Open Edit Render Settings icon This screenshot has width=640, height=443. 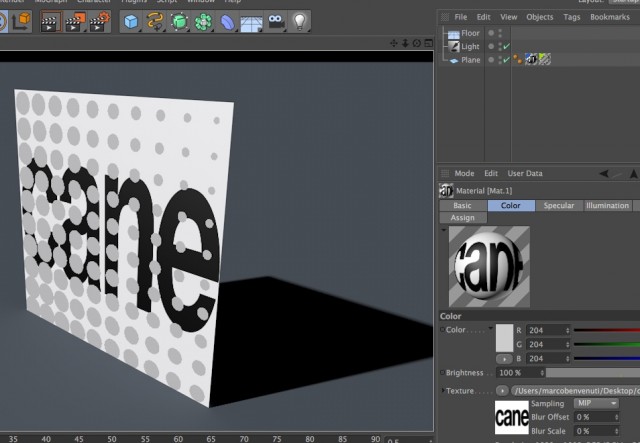click(x=100, y=21)
